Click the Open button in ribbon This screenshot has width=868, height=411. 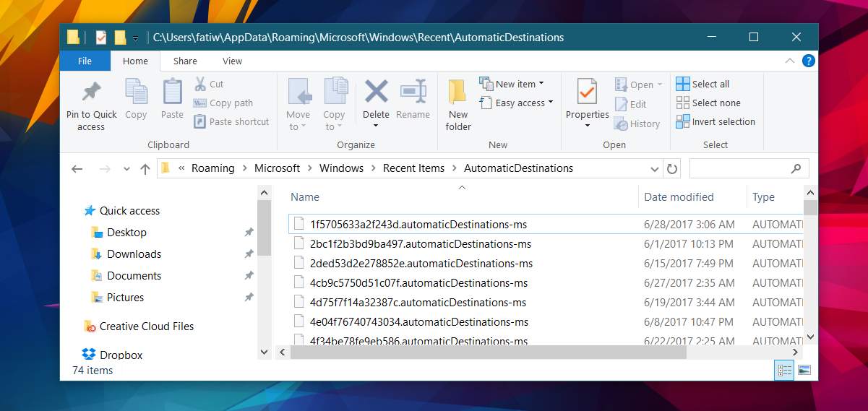pyautogui.click(x=638, y=85)
